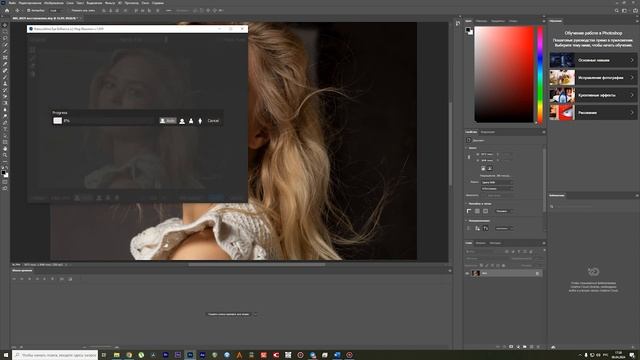Viewport: 640px width, 360px height.
Task: Click Создать шкалу времени для видео button
Action: coord(229,314)
